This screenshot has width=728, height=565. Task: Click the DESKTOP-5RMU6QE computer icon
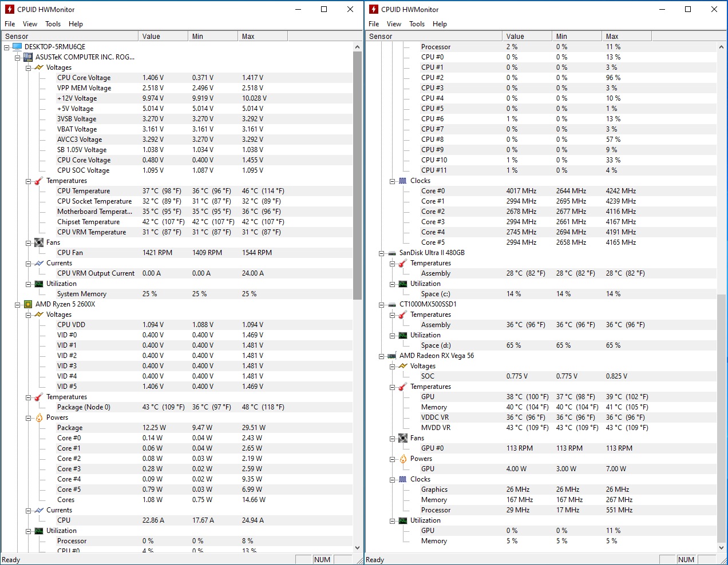pyautogui.click(x=17, y=47)
